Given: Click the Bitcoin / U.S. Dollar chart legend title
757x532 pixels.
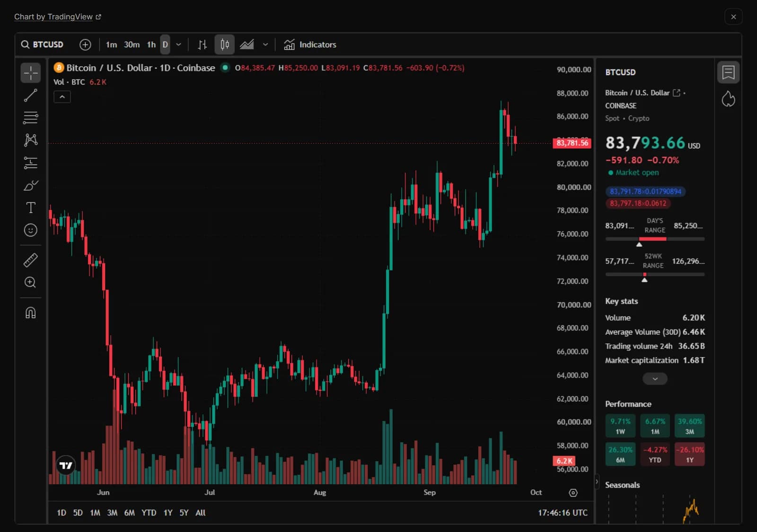Looking at the screenshot, I should (141, 68).
